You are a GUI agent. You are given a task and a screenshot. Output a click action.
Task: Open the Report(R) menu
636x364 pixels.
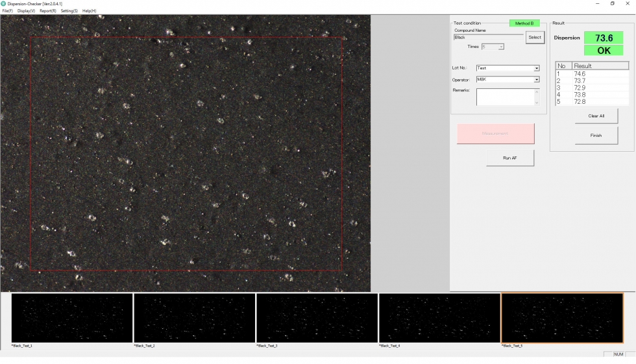pyautogui.click(x=48, y=11)
